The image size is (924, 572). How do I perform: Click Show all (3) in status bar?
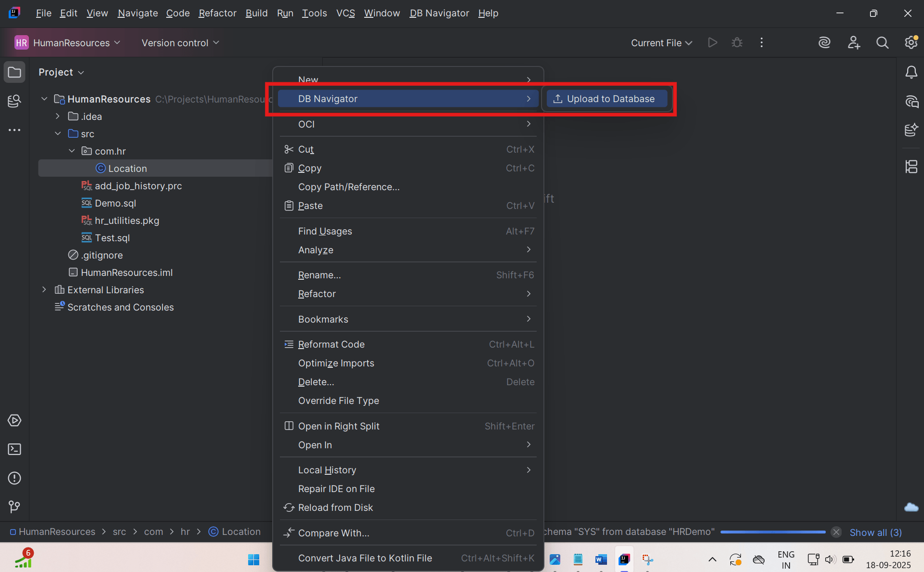click(x=876, y=533)
